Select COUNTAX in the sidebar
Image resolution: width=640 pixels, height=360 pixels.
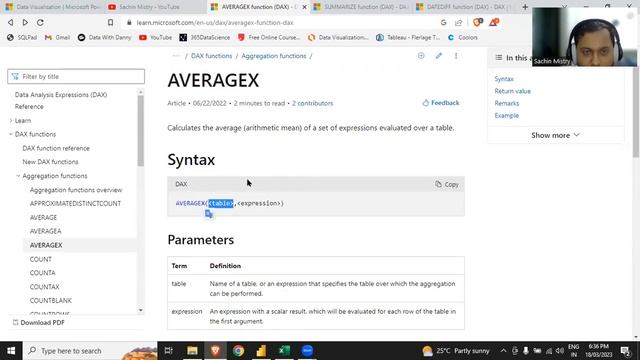44,287
